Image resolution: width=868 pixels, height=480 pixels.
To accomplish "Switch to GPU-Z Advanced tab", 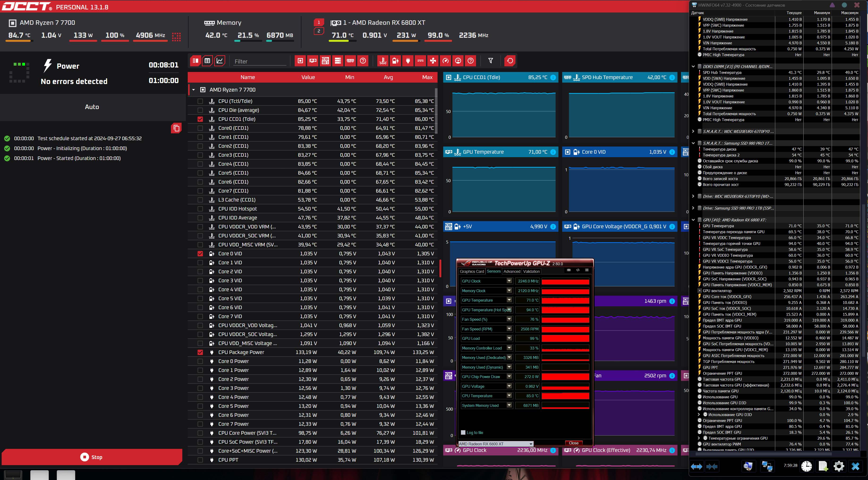I will [511, 271].
